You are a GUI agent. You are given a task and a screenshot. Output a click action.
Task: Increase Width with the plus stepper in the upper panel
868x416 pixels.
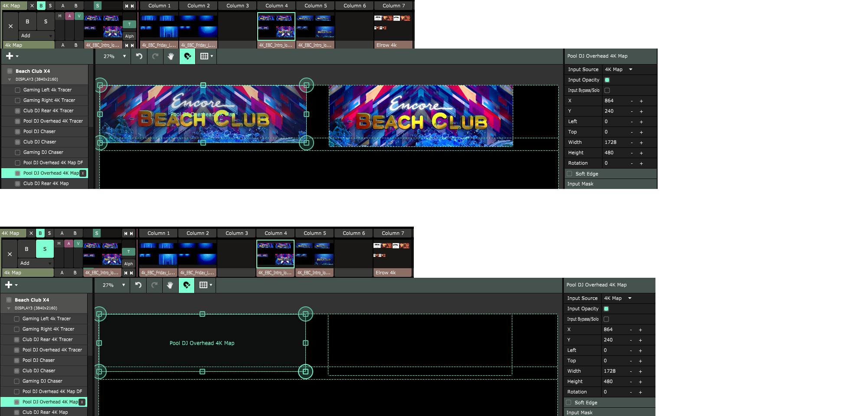click(x=641, y=143)
